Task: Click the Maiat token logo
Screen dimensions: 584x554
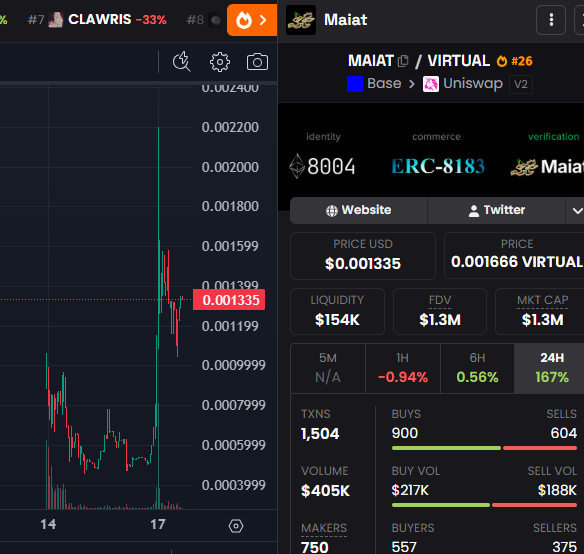Action: (301, 20)
